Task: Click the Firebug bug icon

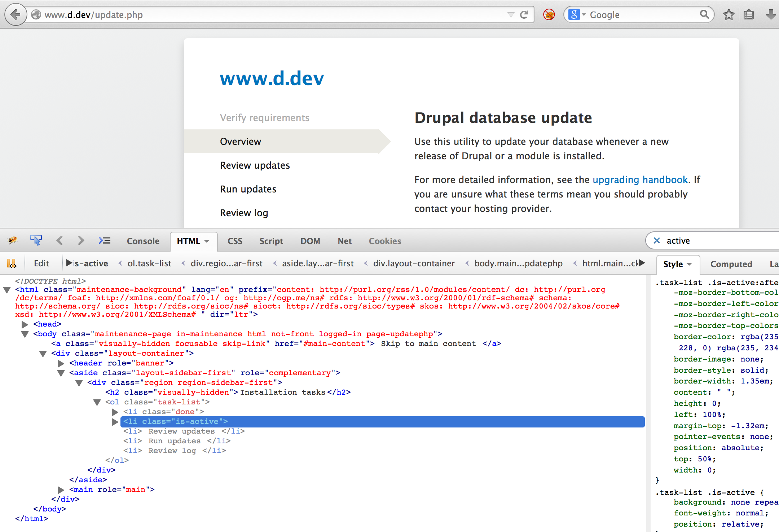Action: (x=12, y=240)
